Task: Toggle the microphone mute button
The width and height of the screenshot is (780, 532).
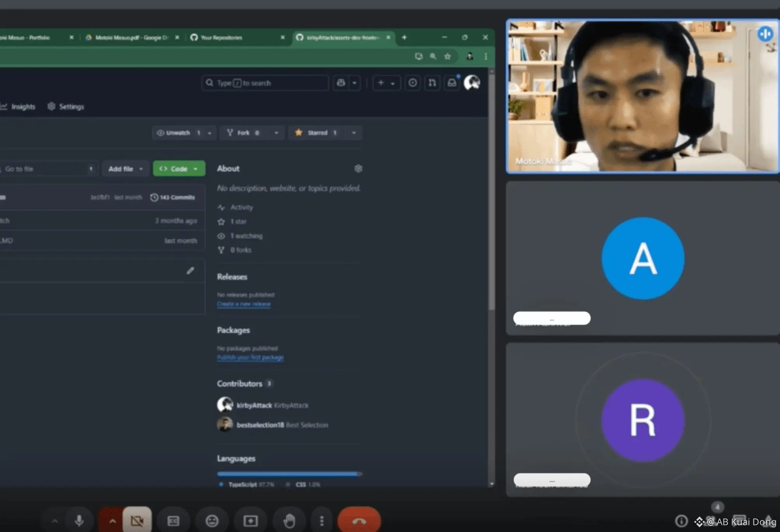Action: [79, 521]
